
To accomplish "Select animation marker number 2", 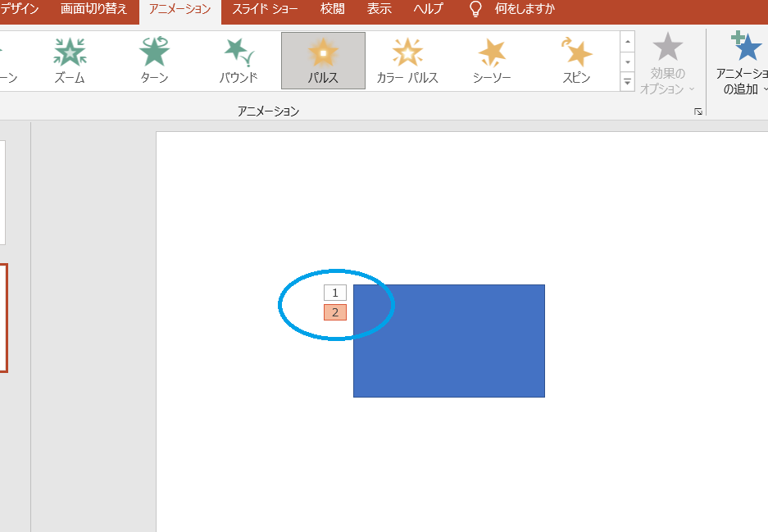I will click(x=335, y=312).
